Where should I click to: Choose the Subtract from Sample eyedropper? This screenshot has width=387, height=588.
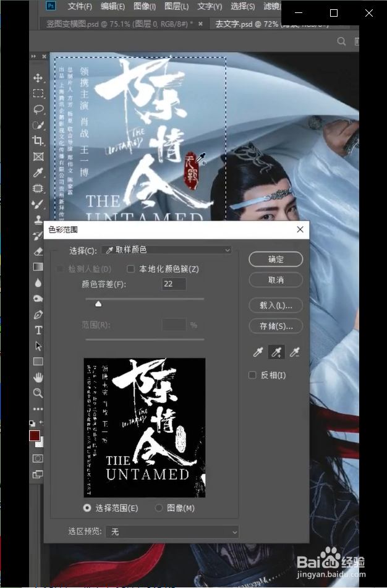295,352
